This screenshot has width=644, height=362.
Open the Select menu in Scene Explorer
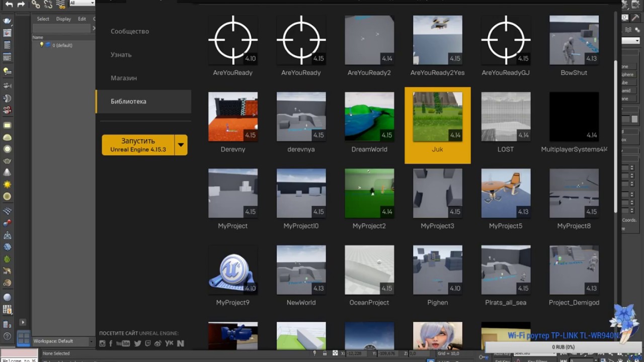tap(43, 19)
